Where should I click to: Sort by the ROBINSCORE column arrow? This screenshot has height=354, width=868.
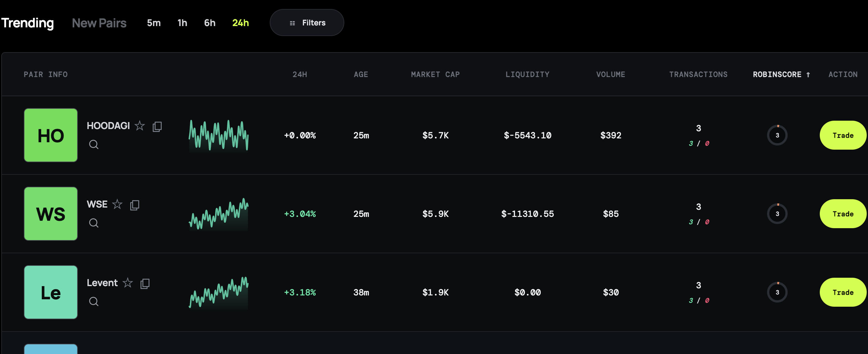[x=808, y=74]
